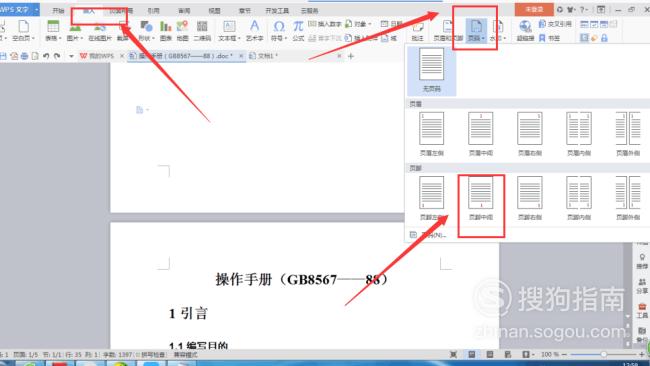Choose Footer Left (页脚左侧) page number style
650x366 pixels.
click(432, 198)
